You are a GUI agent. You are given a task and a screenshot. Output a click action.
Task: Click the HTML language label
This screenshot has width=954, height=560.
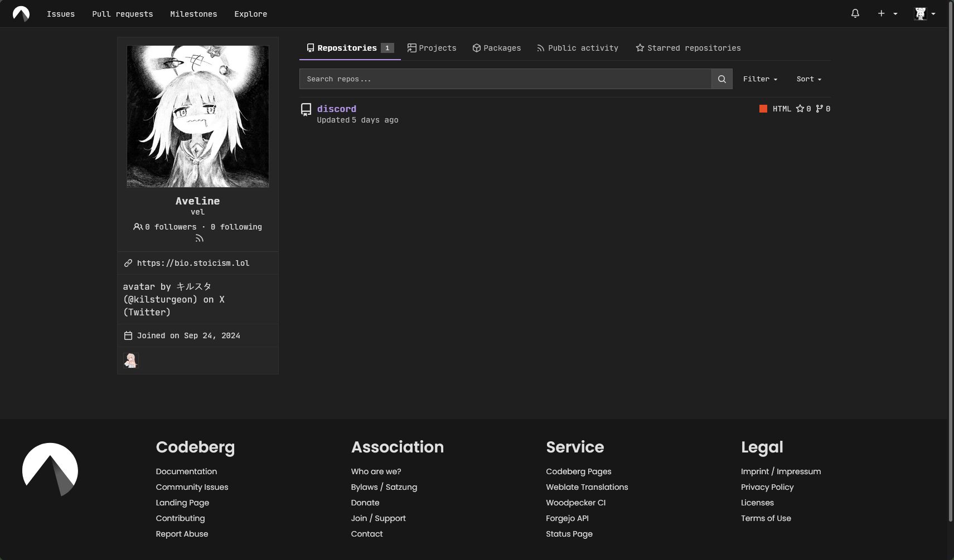782,109
